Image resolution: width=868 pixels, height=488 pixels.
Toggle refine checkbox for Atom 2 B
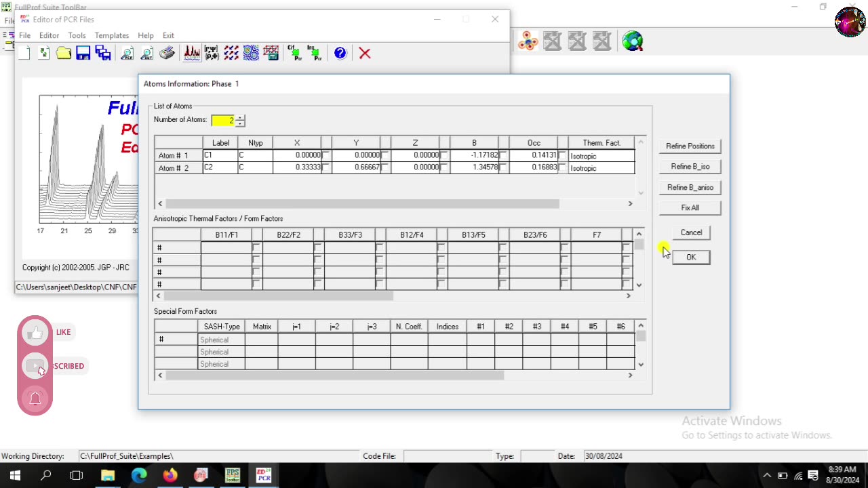coord(503,167)
